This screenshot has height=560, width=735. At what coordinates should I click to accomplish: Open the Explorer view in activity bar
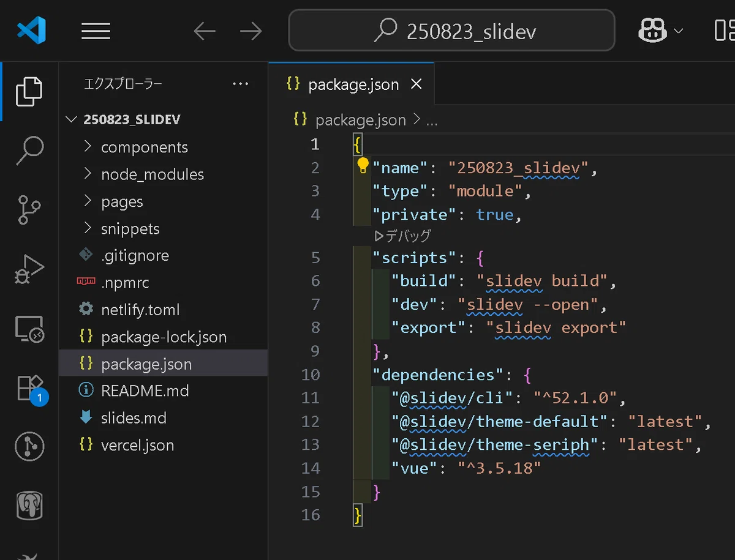click(x=29, y=91)
